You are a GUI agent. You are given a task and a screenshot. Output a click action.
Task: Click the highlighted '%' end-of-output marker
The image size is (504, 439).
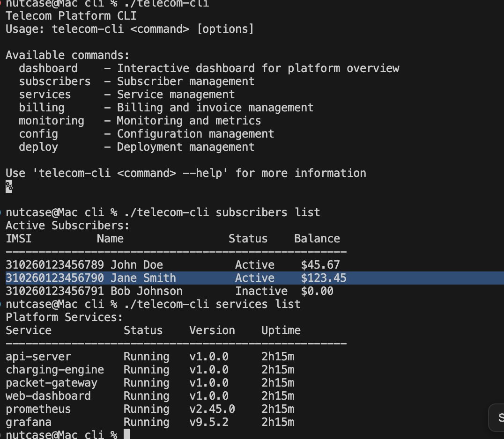tap(9, 186)
